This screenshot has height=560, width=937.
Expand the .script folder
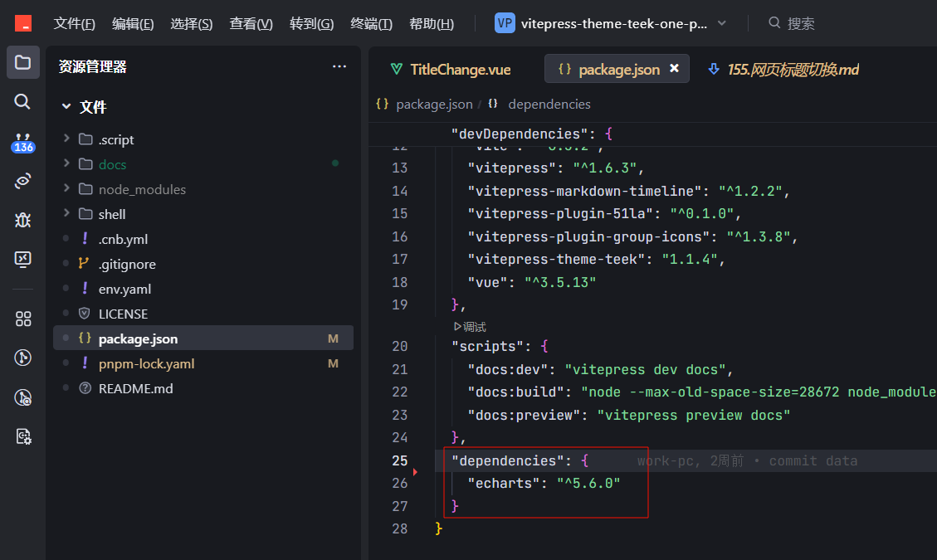click(x=66, y=139)
